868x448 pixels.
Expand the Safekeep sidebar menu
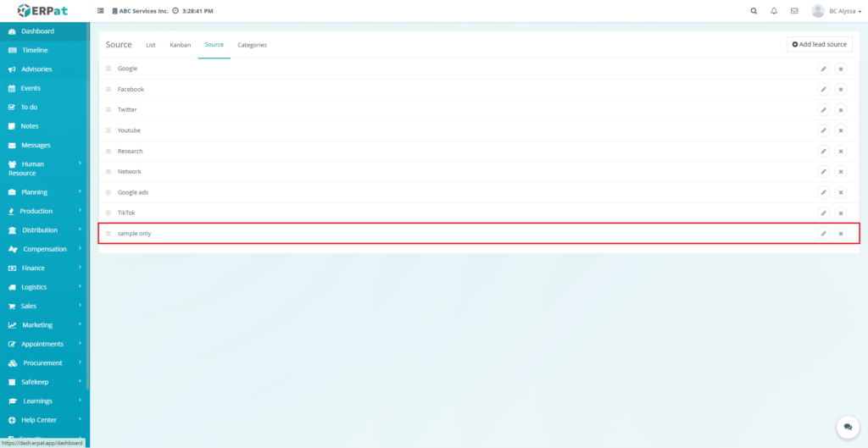(45, 382)
